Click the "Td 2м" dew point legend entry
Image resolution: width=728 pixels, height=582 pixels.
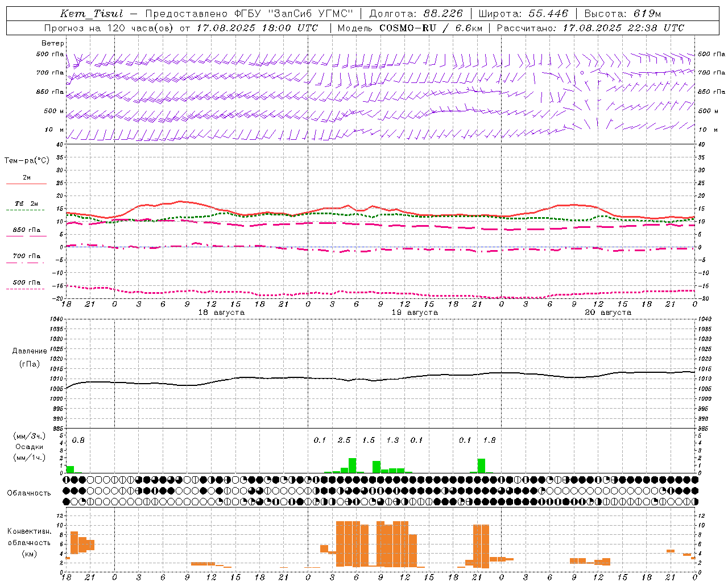coord(26,206)
